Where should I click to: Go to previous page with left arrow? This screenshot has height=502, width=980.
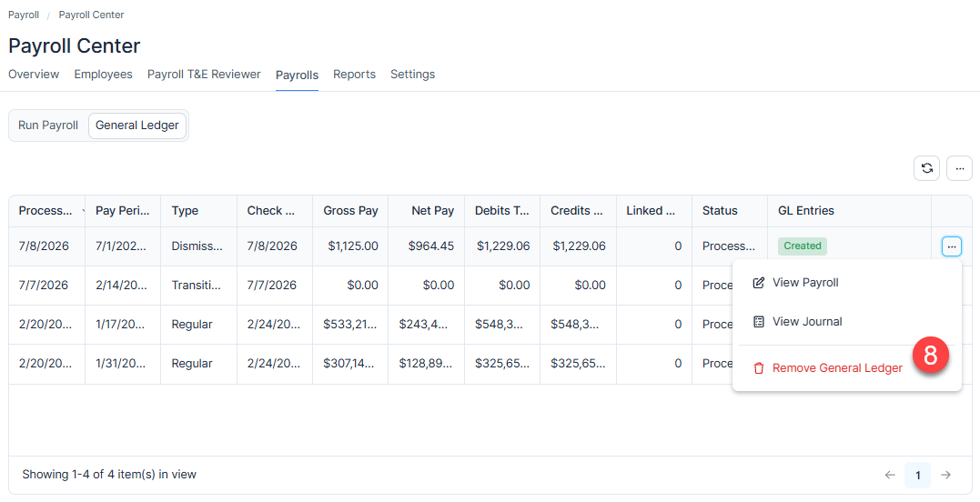[x=890, y=475]
